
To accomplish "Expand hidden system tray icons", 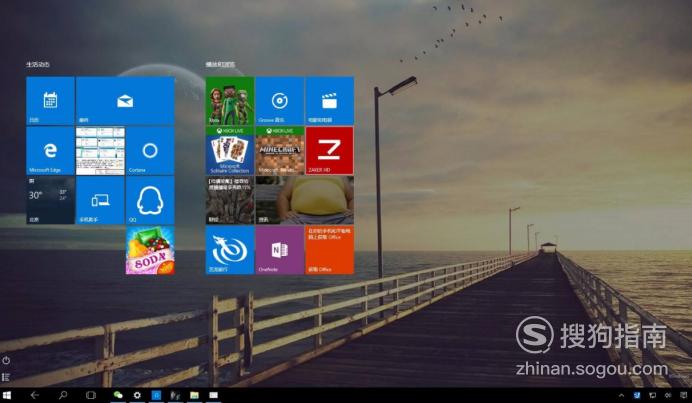I will (621, 395).
